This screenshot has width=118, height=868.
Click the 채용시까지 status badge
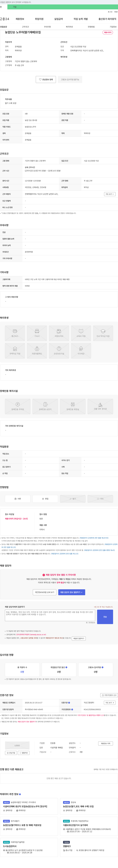pyautogui.click(x=108, y=32)
